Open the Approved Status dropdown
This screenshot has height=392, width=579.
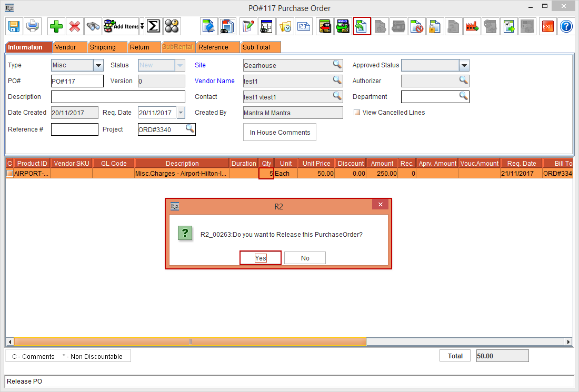click(463, 65)
